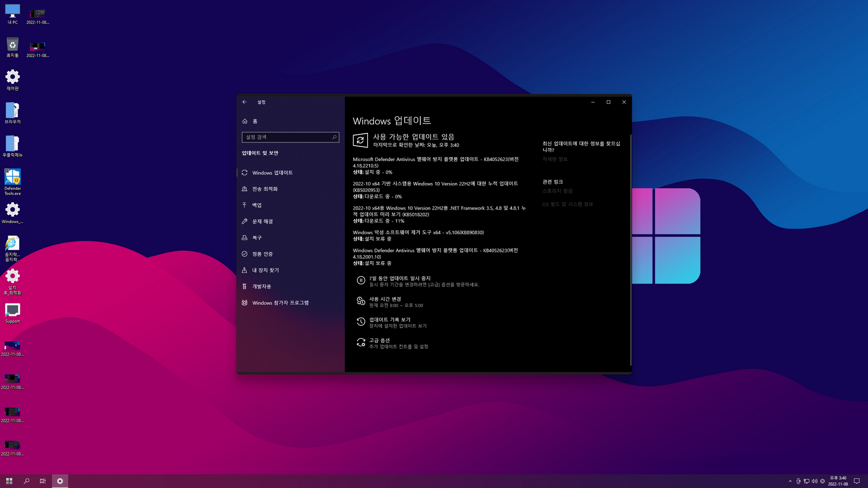Select the 브라우저 desktop icon
Image resolution: width=868 pixels, height=488 pixels.
click(x=13, y=114)
